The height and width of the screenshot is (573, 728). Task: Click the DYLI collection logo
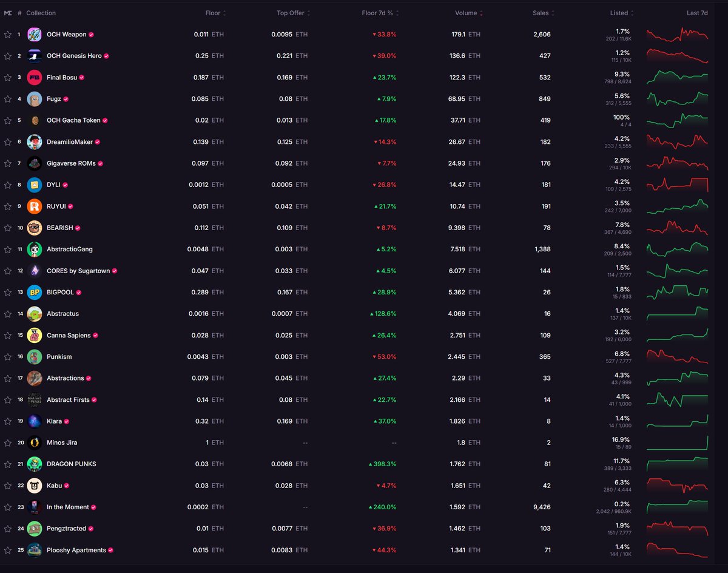pyautogui.click(x=35, y=185)
